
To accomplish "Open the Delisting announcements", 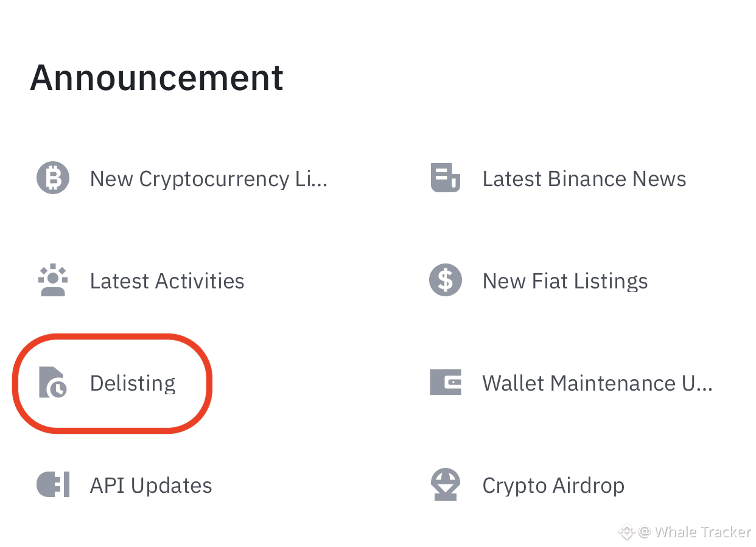I will 132,383.
